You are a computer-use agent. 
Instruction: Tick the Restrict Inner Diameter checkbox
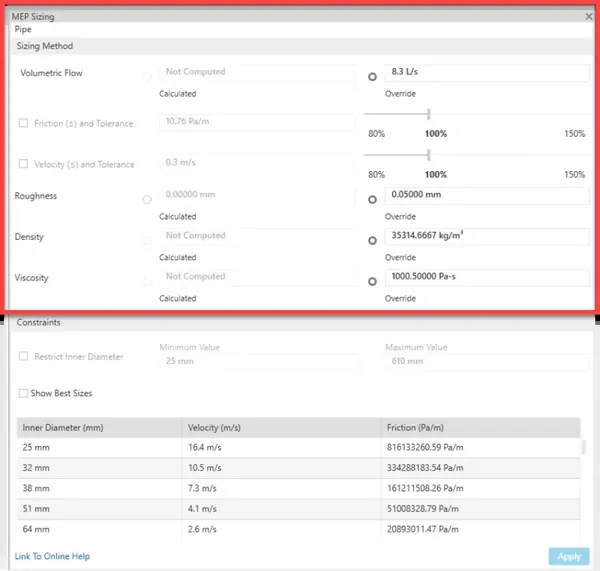click(x=23, y=356)
